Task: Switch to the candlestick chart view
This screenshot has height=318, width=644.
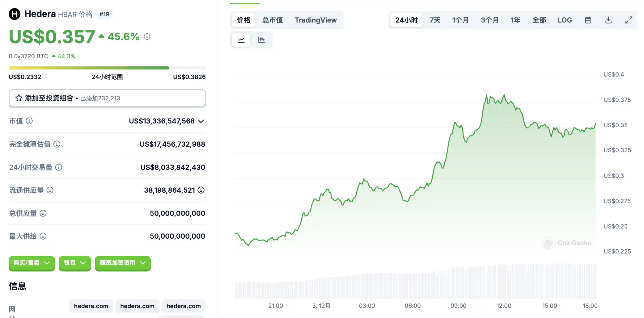Action: click(x=261, y=40)
